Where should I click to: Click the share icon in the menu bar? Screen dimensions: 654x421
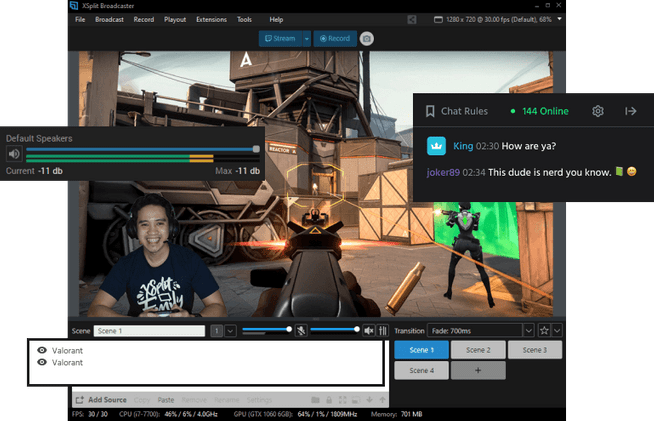[412, 20]
